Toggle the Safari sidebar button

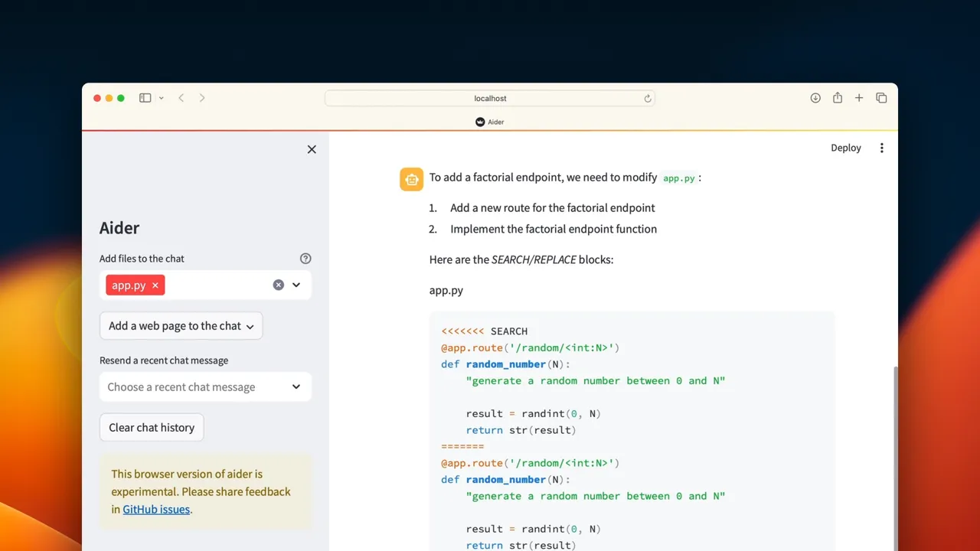click(145, 98)
